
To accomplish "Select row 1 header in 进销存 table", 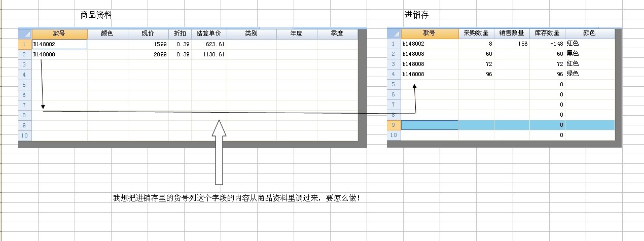I will pyautogui.click(x=394, y=44).
